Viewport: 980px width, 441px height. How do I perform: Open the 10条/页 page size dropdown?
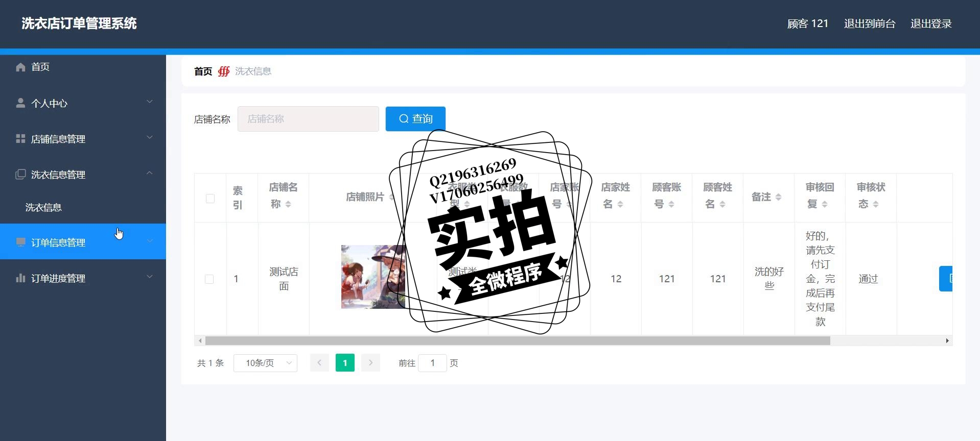pyautogui.click(x=265, y=363)
